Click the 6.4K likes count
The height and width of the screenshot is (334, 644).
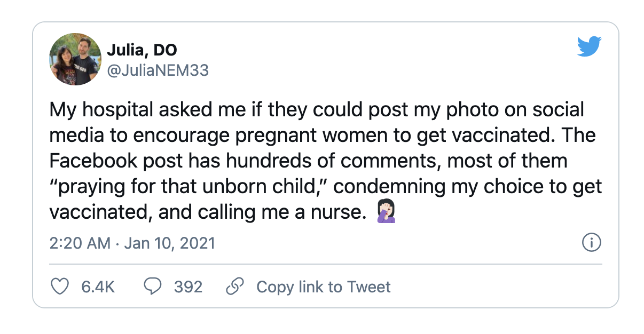click(98, 287)
